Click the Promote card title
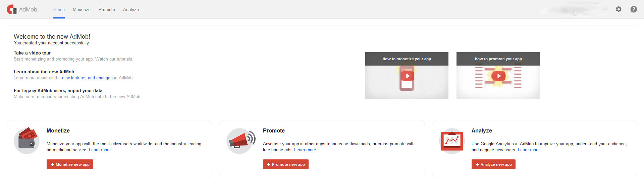 point(274,131)
